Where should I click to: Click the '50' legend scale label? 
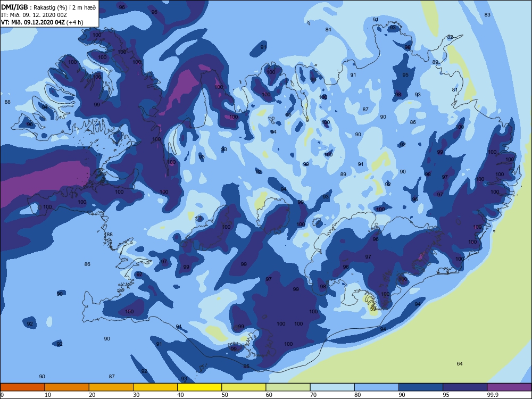[x=225, y=395]
